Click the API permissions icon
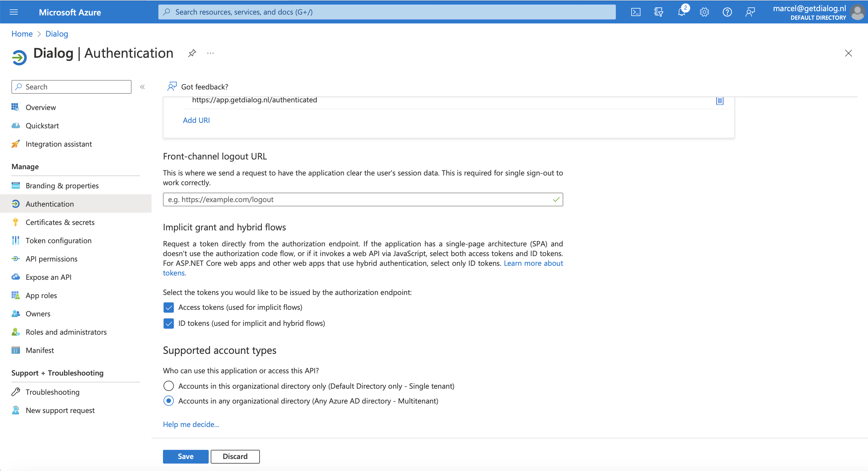This screenshot has height=471, width=868. [15, 258]
